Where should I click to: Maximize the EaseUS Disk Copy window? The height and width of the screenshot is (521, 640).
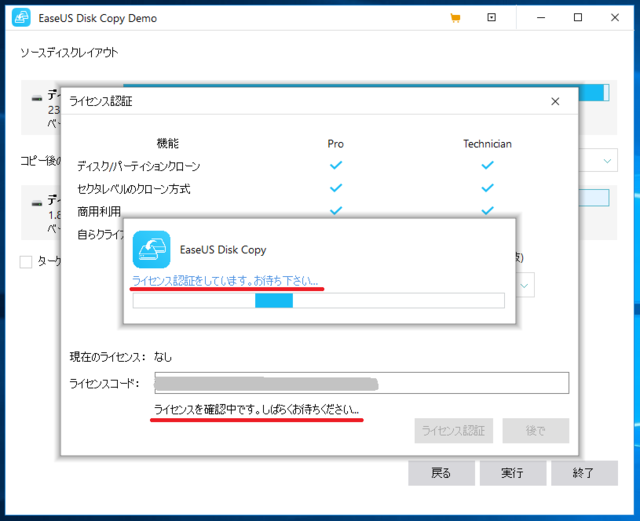click(578, 18)
